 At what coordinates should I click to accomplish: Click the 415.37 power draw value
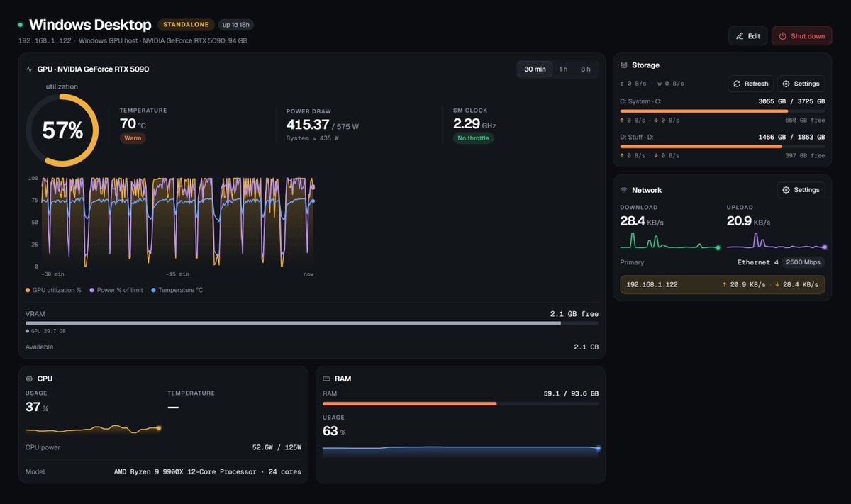308,124
